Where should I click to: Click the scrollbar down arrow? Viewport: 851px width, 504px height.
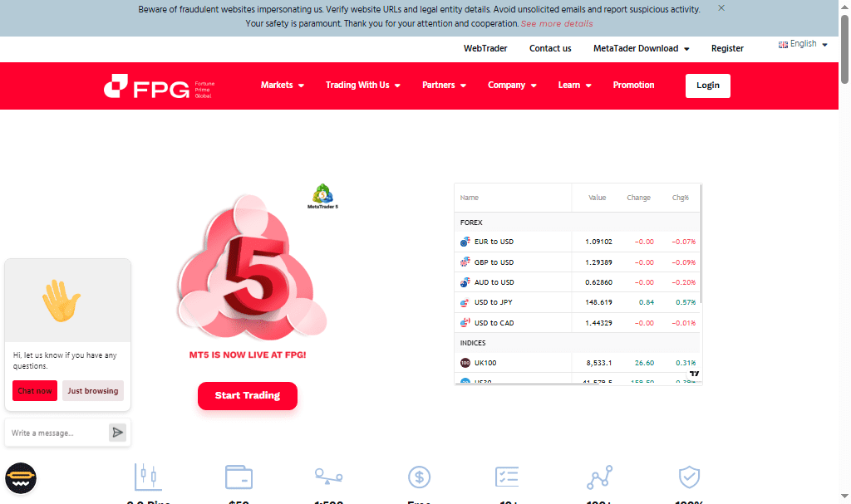point(844,496)
